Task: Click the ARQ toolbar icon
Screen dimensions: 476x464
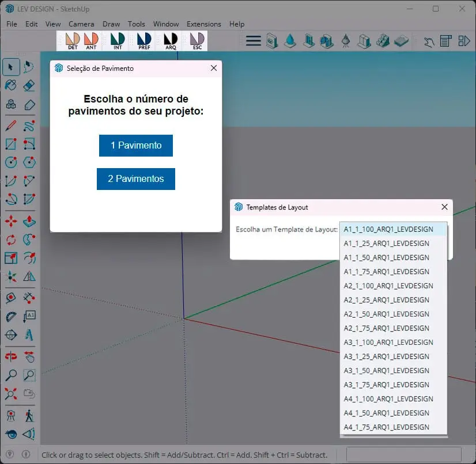Action: pos(171,41)
